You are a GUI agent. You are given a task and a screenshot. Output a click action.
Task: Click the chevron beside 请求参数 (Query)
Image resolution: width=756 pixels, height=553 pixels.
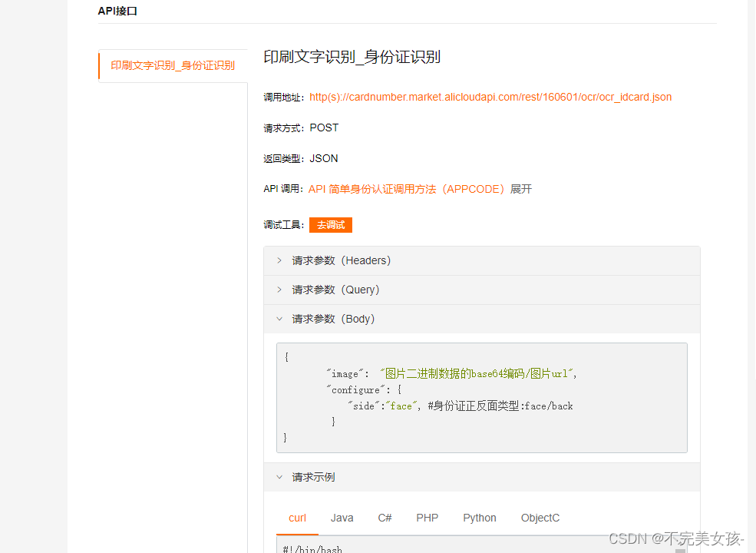(279, 290)
